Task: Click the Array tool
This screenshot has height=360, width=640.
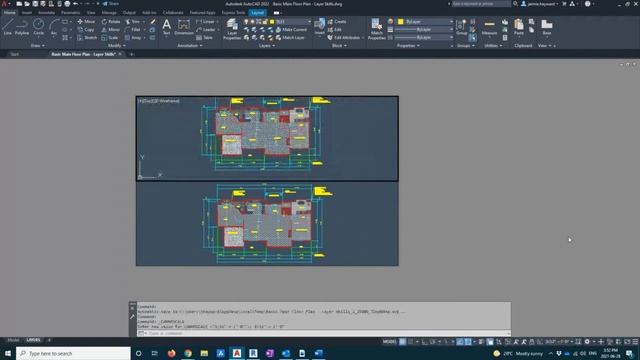Action: pyautogui.click(x=133, y=38)
